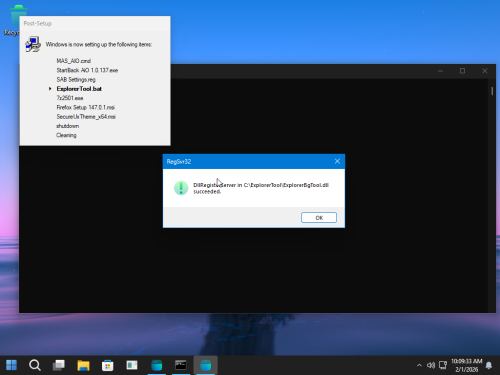500x375 pixels.
Task: Select SecureUxTheme_x64.msi entry
Action: tap(86, 117)
